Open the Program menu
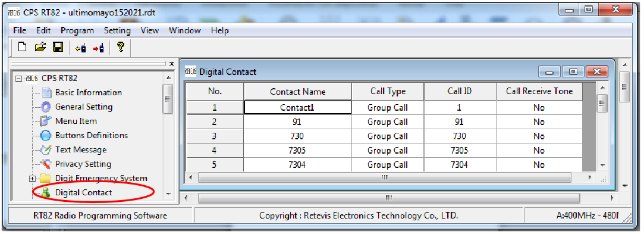The height and width of the screenshot is (234, 644). click(77, 30)
